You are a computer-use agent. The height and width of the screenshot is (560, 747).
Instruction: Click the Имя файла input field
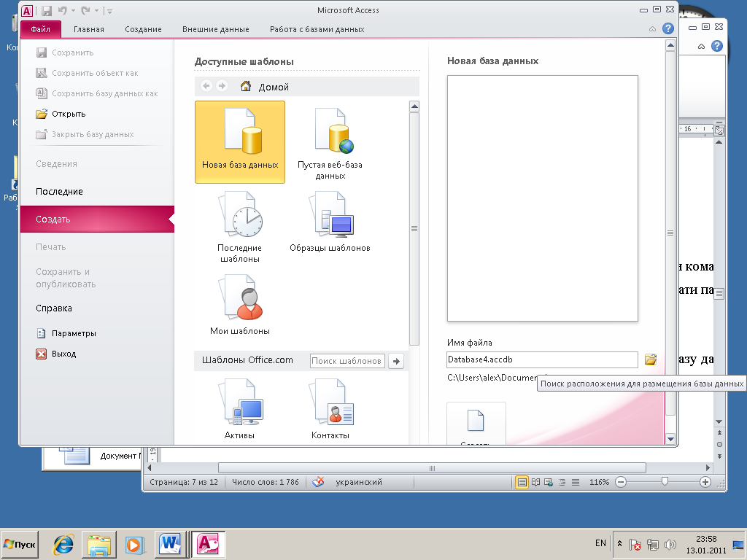(x=542, y=359)
